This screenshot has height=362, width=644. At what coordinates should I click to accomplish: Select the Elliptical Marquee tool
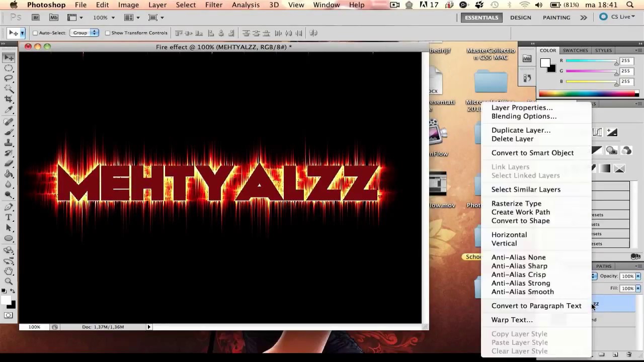9,68
